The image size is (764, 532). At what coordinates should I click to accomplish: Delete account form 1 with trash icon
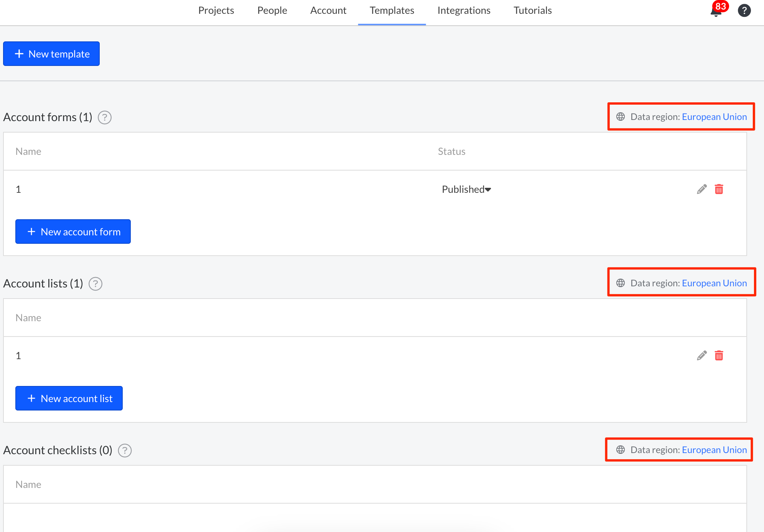[x=719, y=189]
